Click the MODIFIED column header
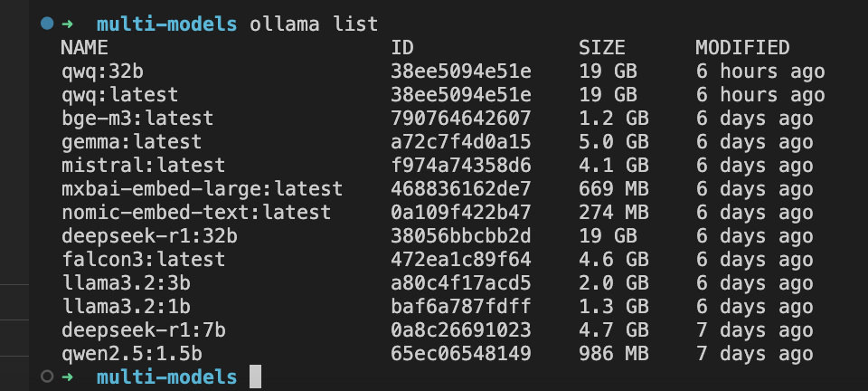The width and height of the screenshot is (868, 391). [742, 48]
